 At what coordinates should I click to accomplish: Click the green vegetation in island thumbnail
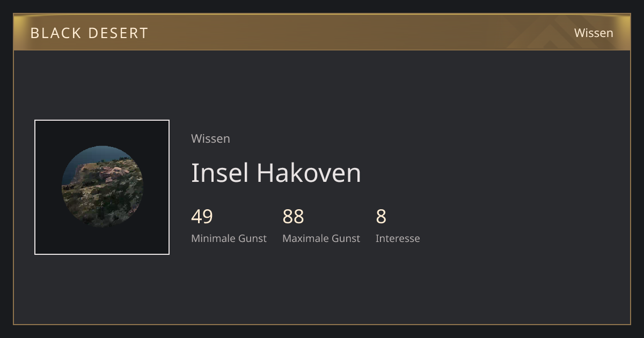pyautogui.click(x=99, y=207)
